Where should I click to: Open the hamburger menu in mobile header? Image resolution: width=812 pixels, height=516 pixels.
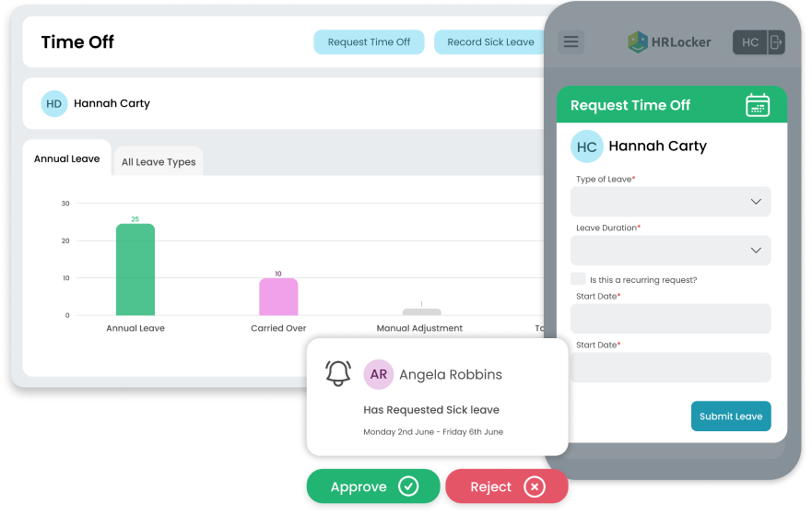pyautogui.click(x=571, y=41)
